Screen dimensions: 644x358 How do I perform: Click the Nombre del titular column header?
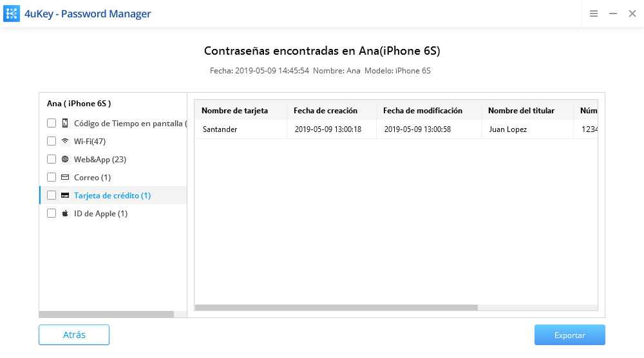(527, 110)
